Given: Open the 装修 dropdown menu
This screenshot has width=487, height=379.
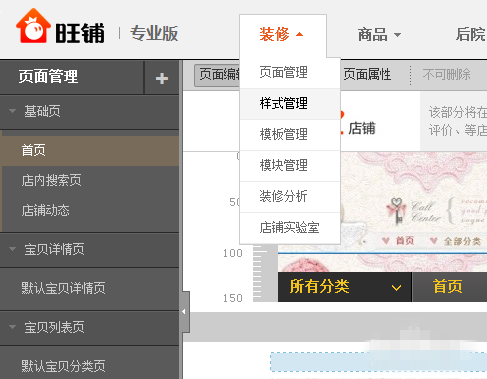Looking at the screenshot, I should coord(282,34).
